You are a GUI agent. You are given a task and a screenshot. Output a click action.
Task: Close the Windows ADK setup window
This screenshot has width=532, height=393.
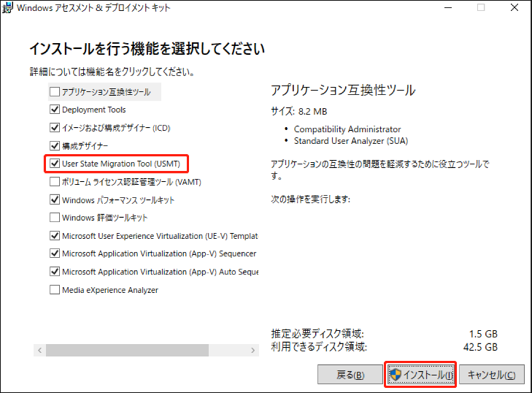click(514, 7)
